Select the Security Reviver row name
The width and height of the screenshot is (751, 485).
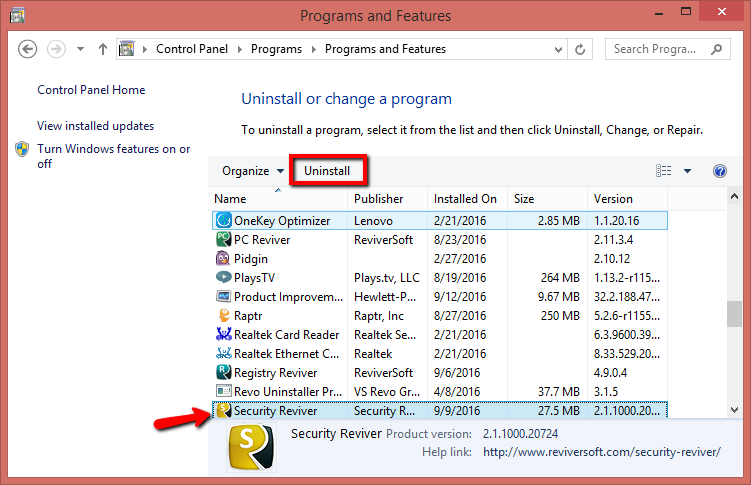[275, 411]
